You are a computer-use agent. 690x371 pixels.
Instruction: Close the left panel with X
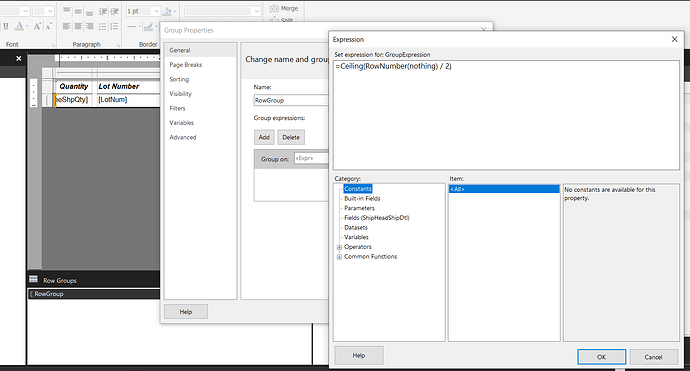18,58
